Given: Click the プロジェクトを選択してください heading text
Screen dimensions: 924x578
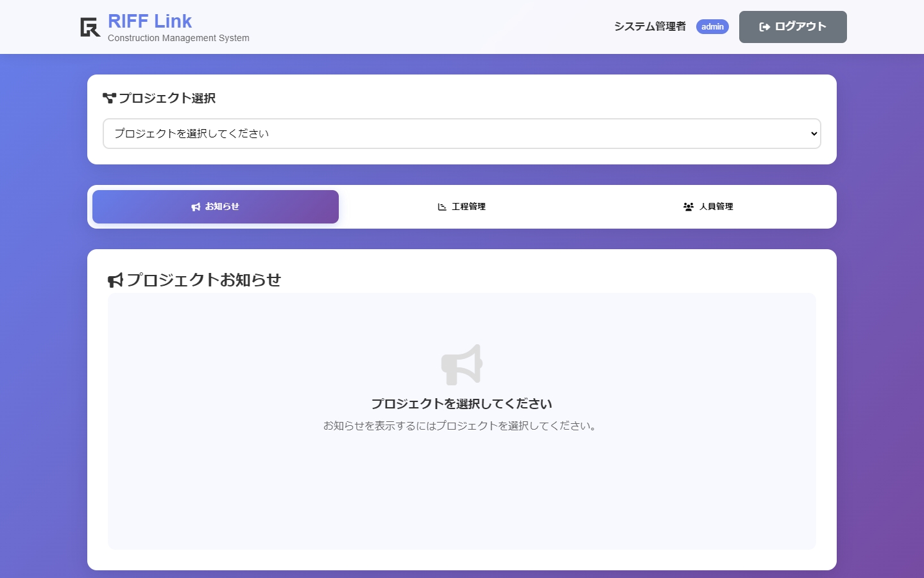Looking at the screenshot, I should [x=462, y=403].
